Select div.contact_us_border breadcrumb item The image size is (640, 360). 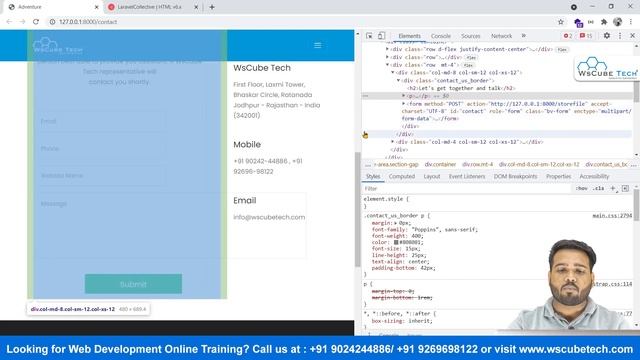point(606,164)
